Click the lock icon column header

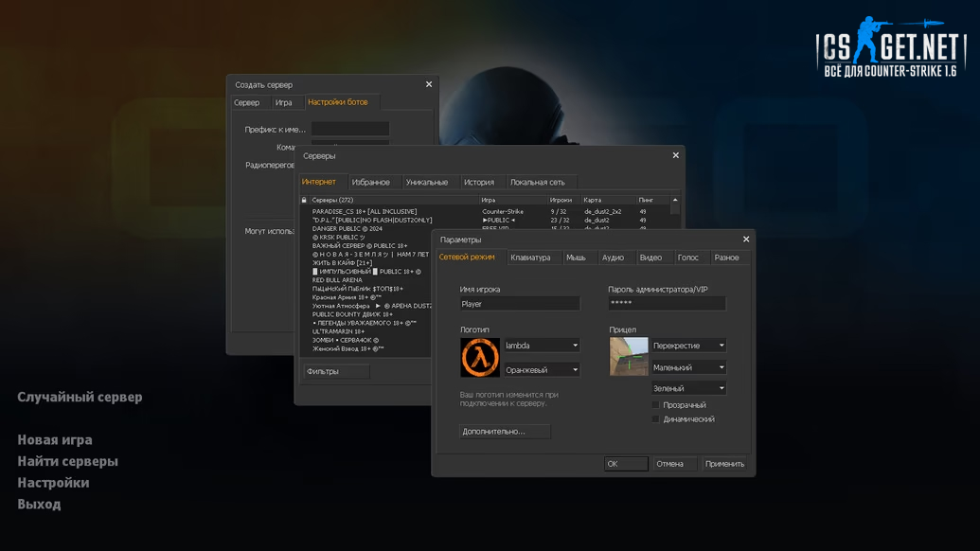304,200
